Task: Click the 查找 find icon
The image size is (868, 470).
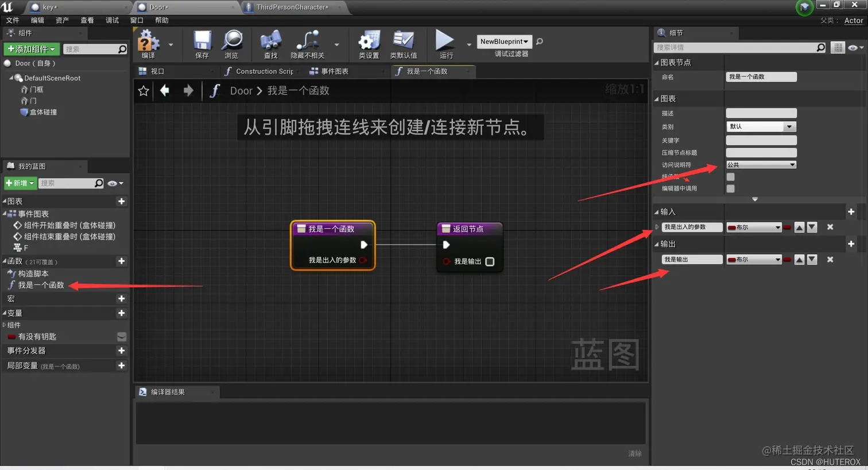Action: click(270, 44)
